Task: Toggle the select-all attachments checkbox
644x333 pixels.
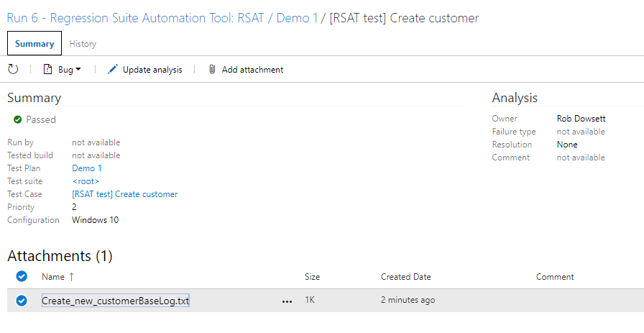Action: (22, 276)
